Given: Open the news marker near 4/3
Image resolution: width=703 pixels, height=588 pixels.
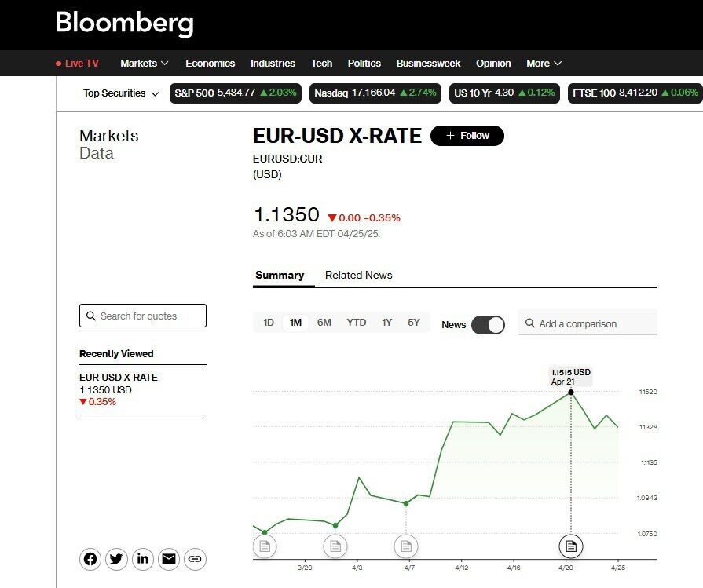Looking at the screenshot, I should tap(335, 546).
